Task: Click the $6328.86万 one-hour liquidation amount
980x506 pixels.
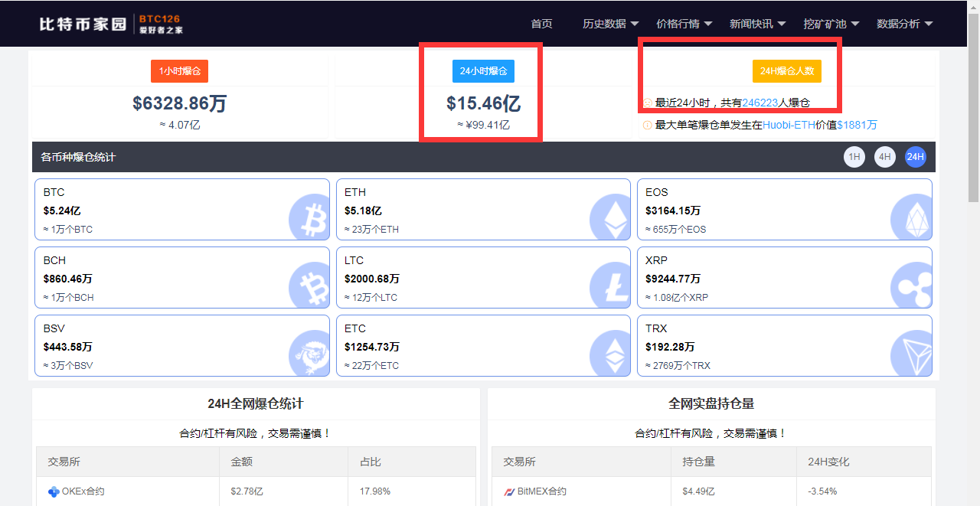Action: pyautogui.click(x=180, y=103)
